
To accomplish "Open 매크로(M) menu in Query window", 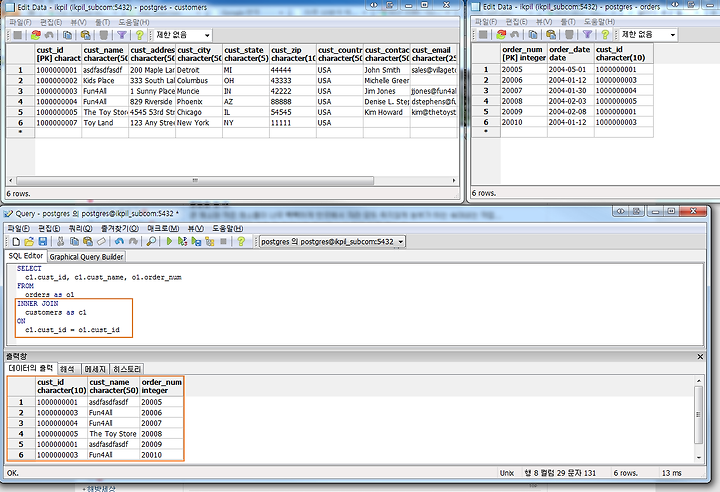I will click(x=163, y=228).
